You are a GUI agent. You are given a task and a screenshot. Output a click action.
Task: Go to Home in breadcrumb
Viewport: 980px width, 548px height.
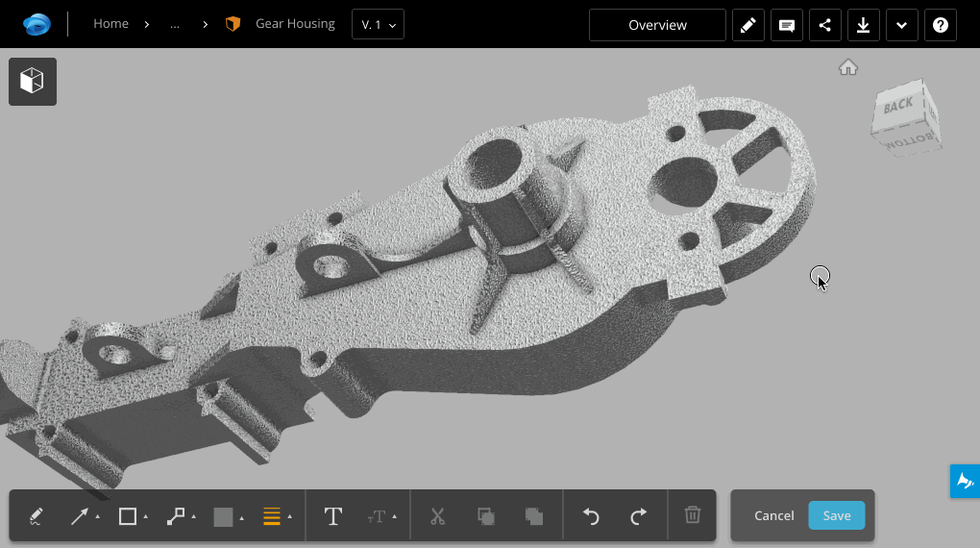pos(110,24)
